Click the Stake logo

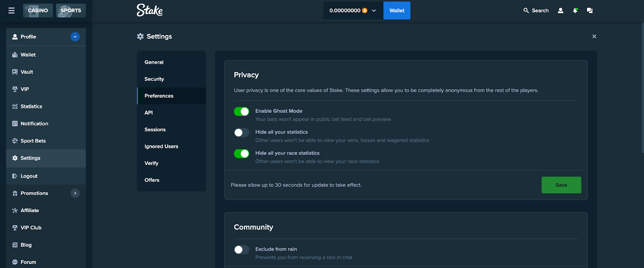150,10
